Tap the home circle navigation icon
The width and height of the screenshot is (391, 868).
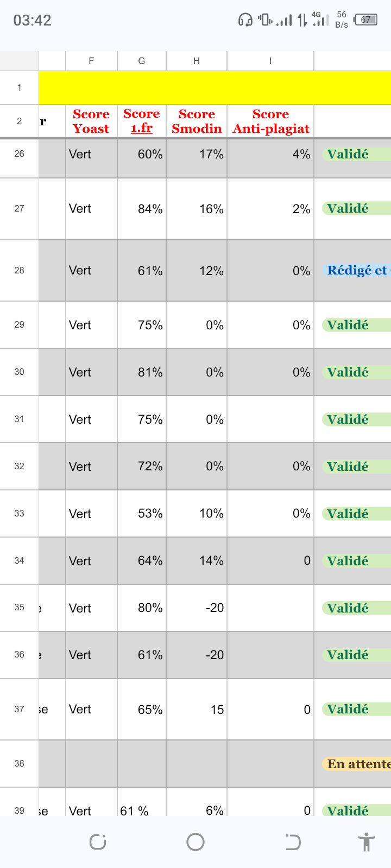tap(195, 842)
